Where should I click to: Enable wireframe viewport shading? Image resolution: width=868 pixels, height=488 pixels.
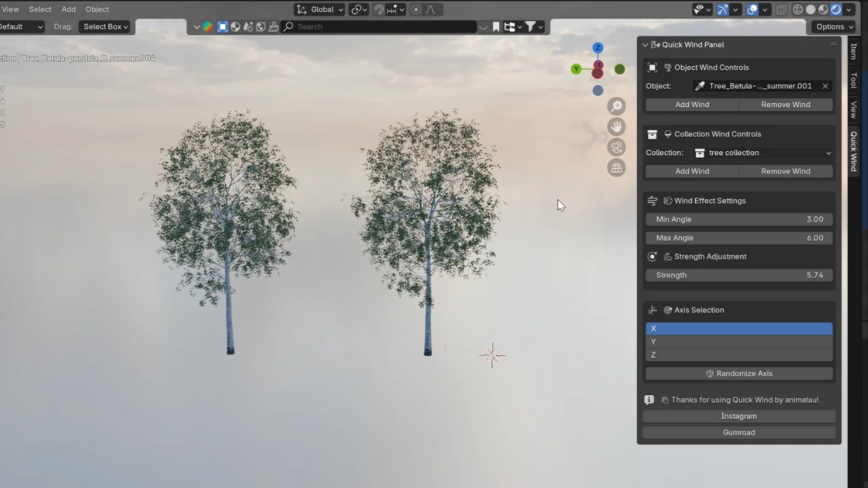pyautogui.click(x=797, y=9)
